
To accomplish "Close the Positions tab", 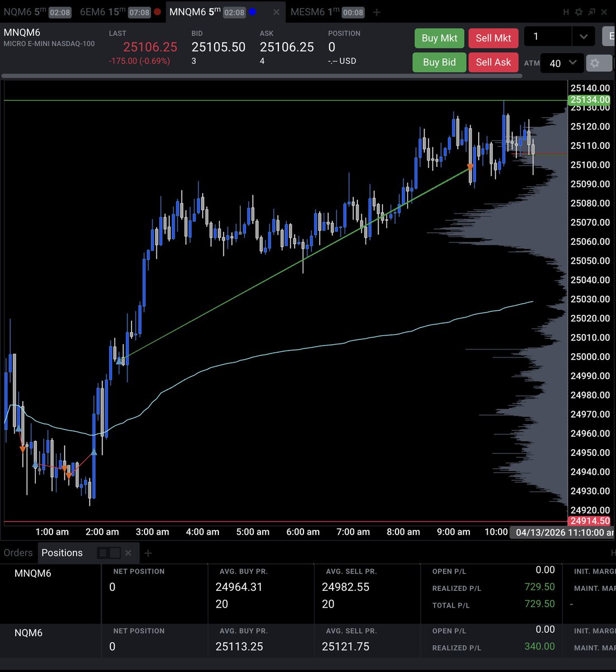I will point(128,553).
